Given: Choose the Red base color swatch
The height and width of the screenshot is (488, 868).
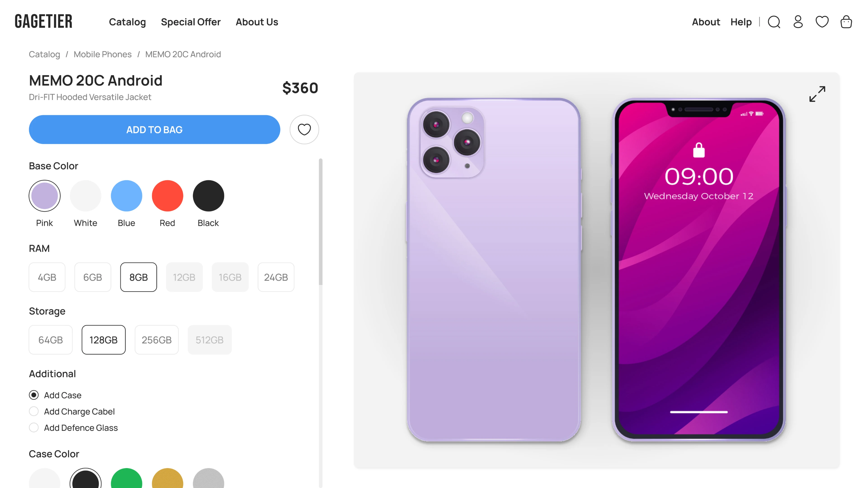Looking at the screenshot, I should (x=167, y=196).
